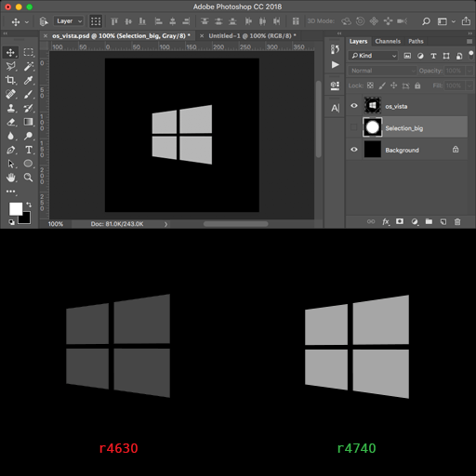
Task: Select the Magic Wand tool
Action: [x=29, y=66]
